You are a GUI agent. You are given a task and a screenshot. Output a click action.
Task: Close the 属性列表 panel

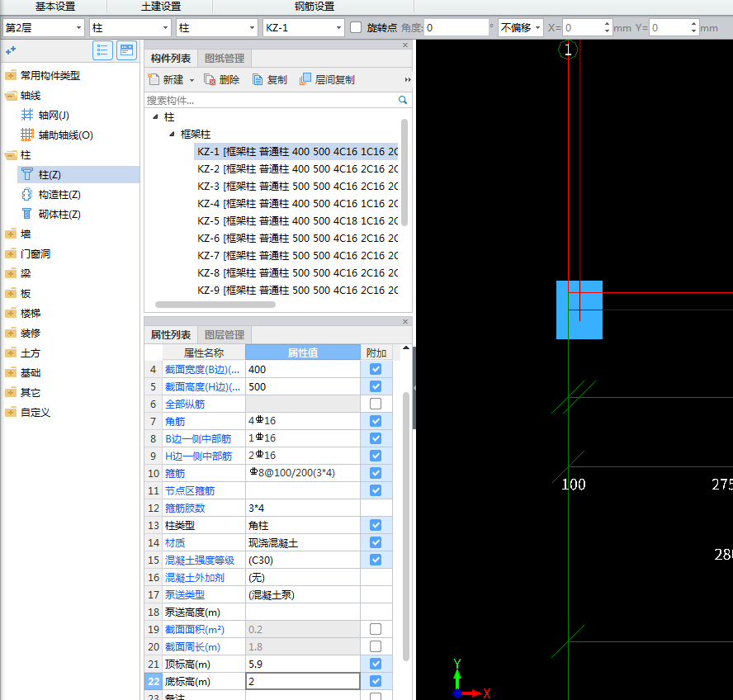point(405,321)
